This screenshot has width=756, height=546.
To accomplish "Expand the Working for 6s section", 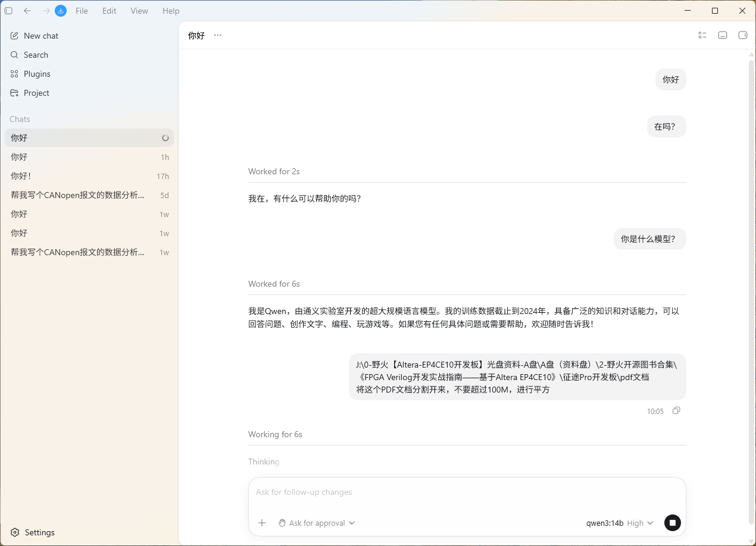I will [x=275, y=434].
